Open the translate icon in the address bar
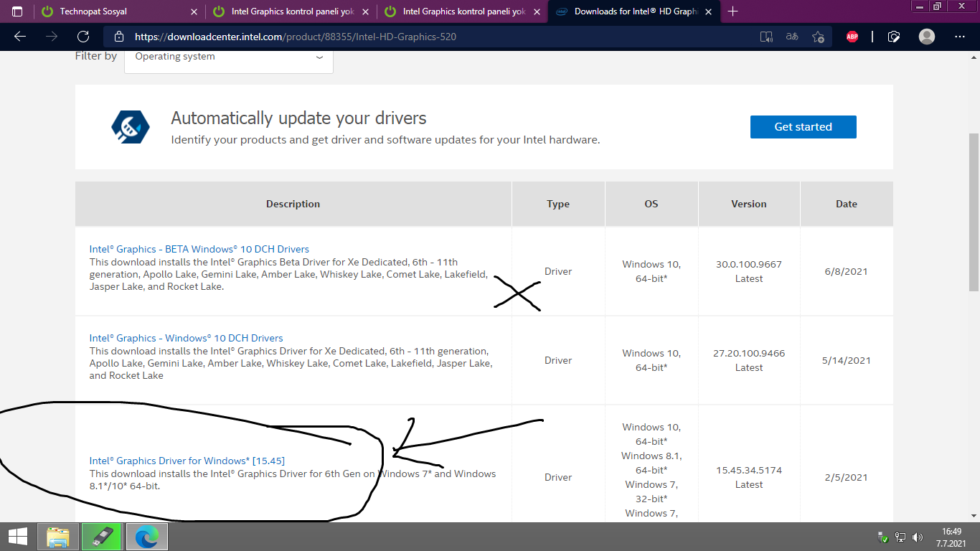The width and height of the screenshot is (980, 551). tap(792, 37)
